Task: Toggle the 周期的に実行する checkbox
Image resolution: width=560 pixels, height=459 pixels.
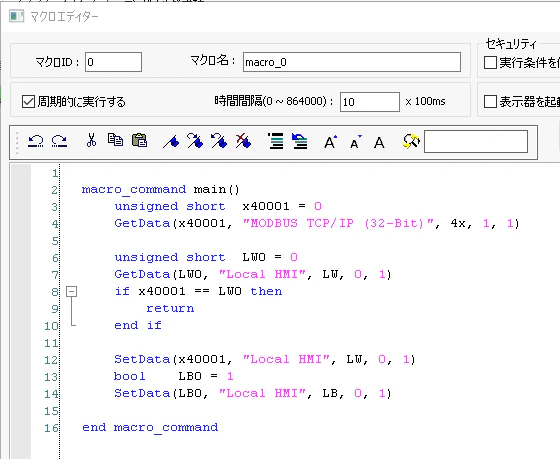Action: click(x=28, y=101)
